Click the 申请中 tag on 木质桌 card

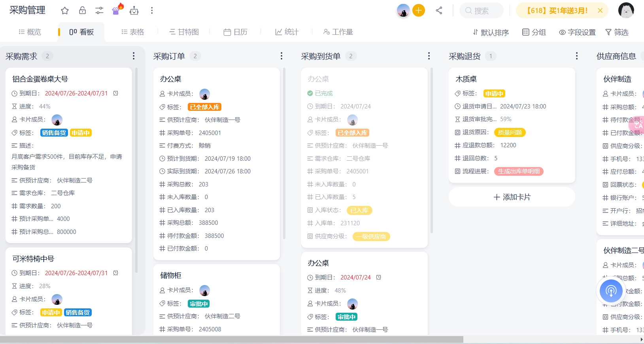(x=494, y=94)
